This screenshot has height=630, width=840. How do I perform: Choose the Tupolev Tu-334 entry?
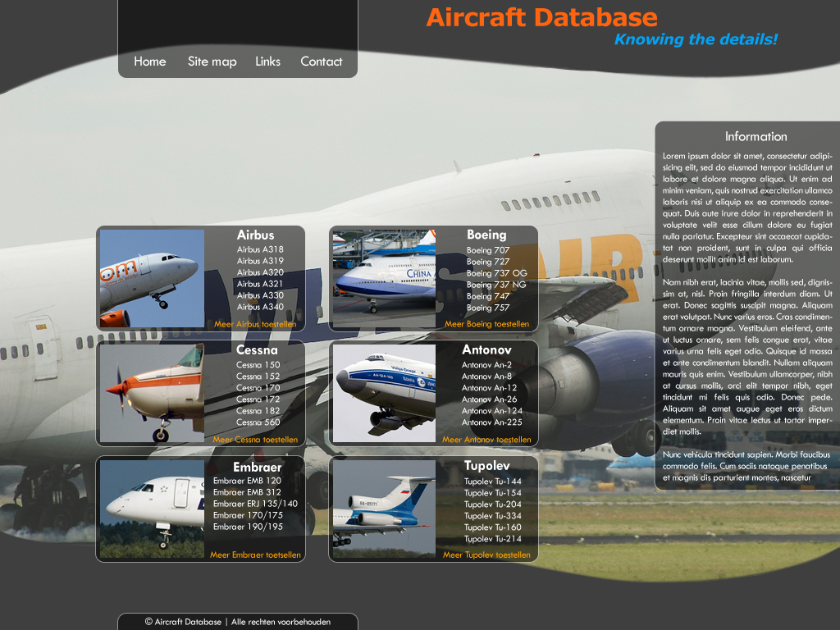tap(492, 516)
